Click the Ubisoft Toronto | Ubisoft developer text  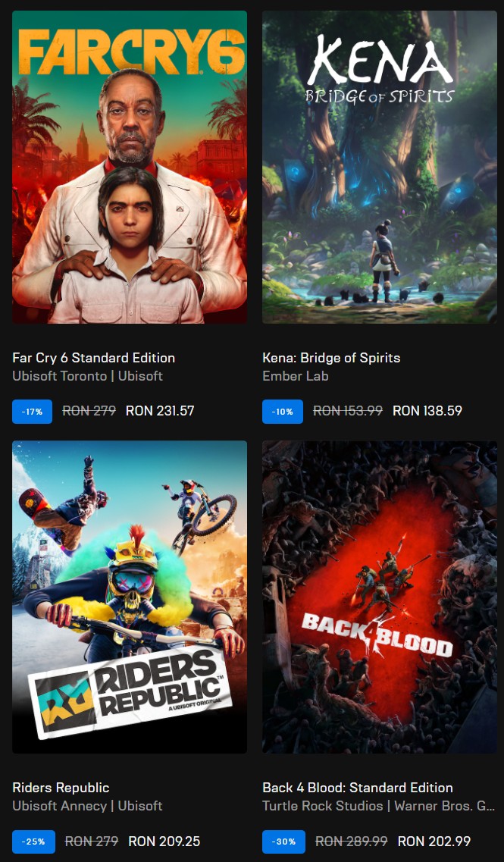coord(87,376)
